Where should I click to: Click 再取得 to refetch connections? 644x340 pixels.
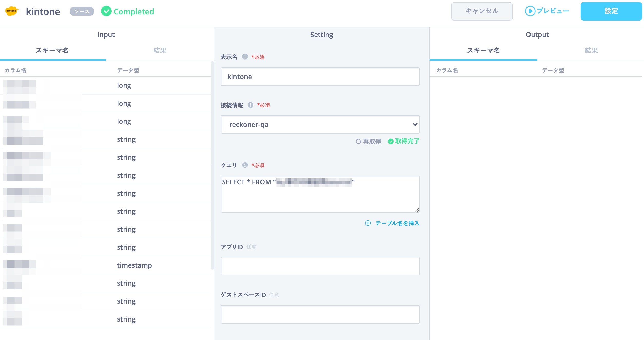[368, 141]
